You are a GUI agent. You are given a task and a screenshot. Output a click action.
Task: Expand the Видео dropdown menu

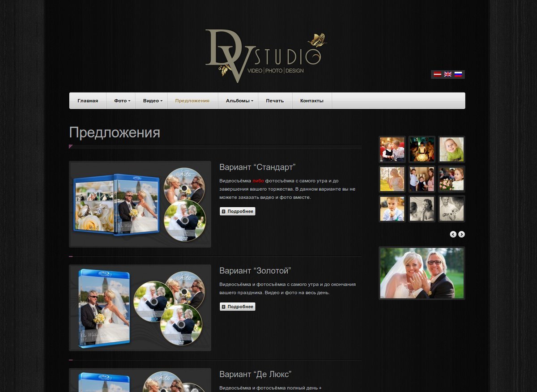(152, 101)
